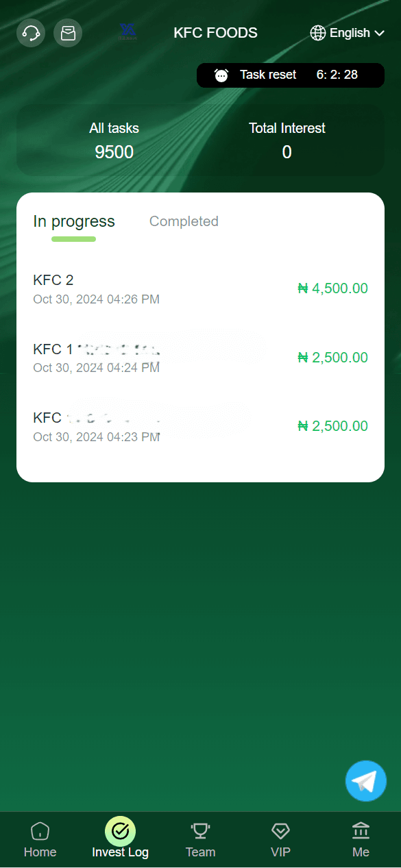401x868 pixels.
Task: Click chevron next to English
Action: click(x=379, y=33)
